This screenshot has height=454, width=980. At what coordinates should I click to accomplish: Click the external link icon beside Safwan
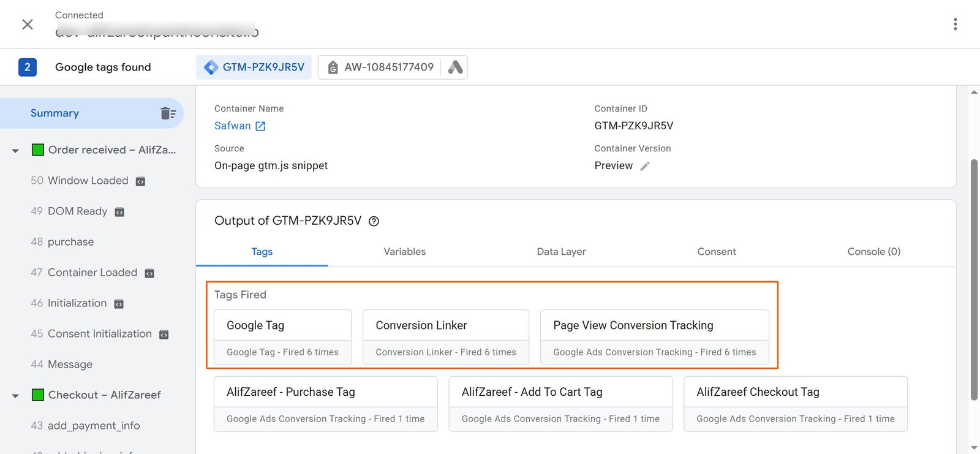[x=260, y=126]
